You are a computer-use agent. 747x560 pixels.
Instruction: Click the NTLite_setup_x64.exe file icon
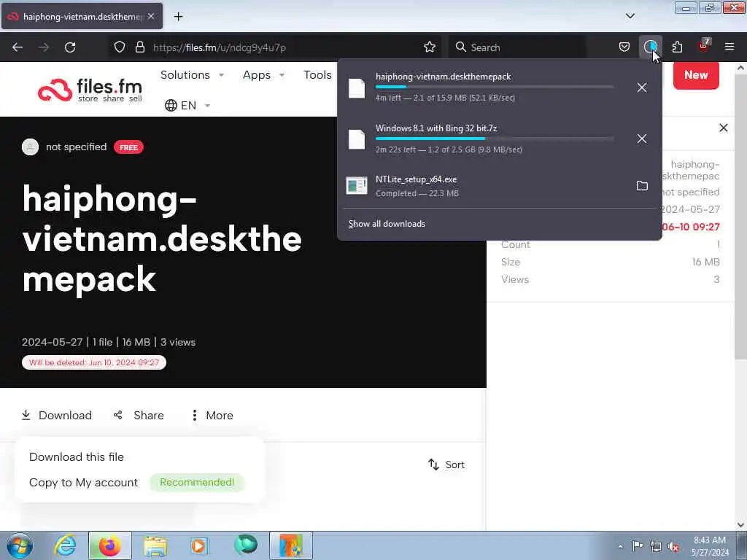[356, 186]
